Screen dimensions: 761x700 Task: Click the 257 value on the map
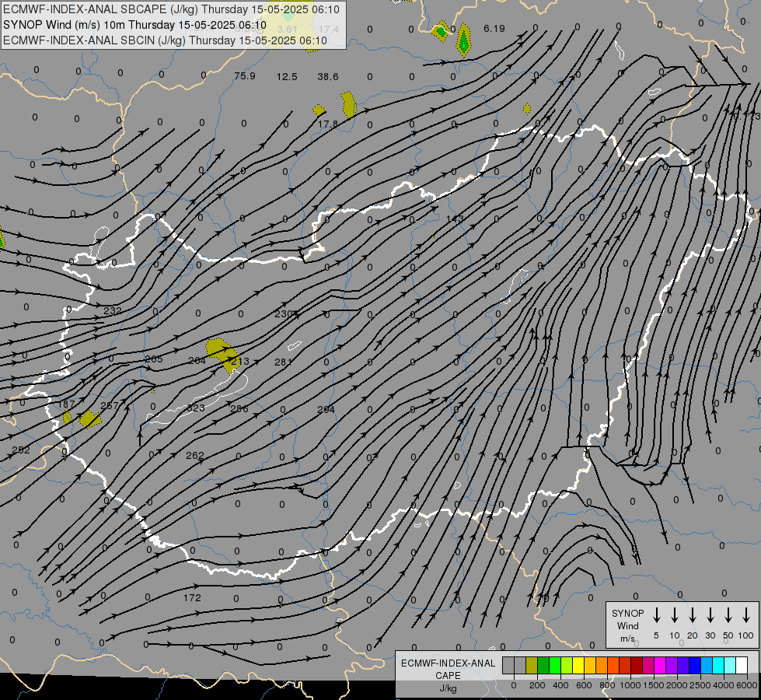[110, 406]
